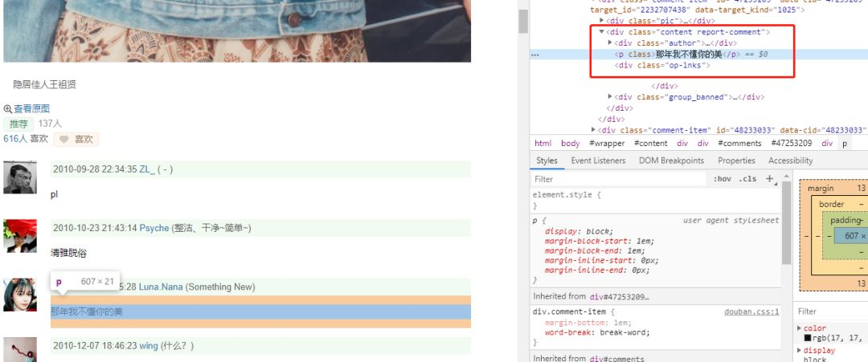Click the highlighted 那年我不懂你的美 comment on the page
The height and width of the screenshot is (362, 868).
(x=87, y=311)
